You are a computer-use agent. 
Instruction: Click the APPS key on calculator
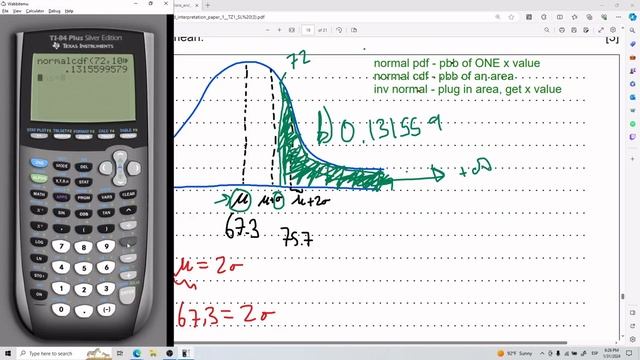(x=62, y=197)
